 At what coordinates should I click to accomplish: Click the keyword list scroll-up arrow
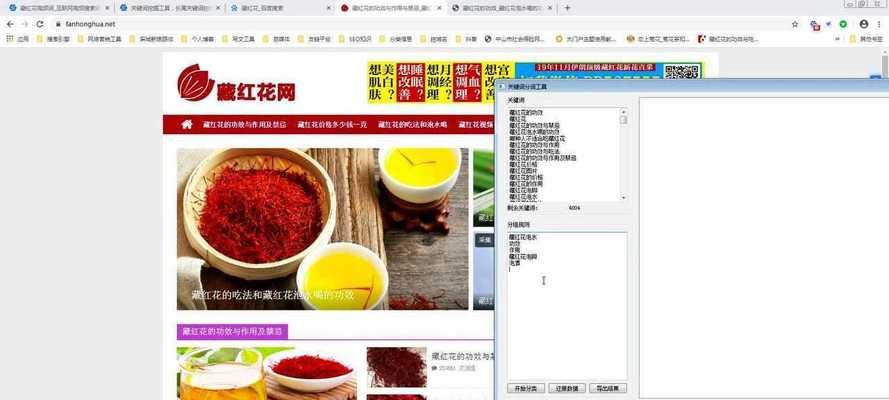tap(624, 111)
